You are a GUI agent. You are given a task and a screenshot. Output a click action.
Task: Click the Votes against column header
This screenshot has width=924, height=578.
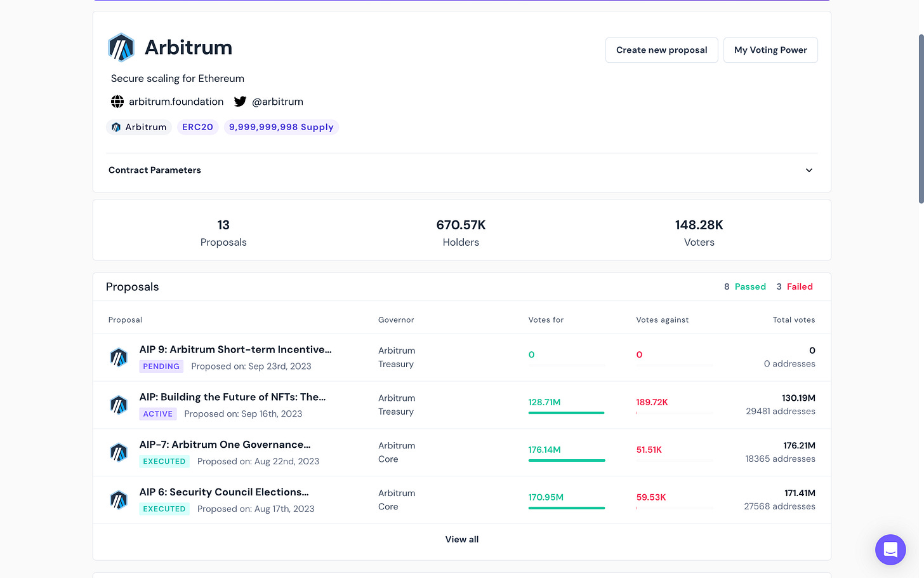(663, 320)
